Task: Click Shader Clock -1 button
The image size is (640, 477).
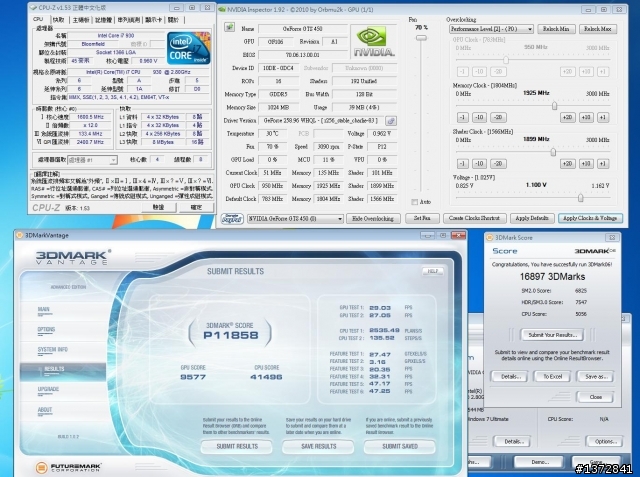Action: click(462, 164)
